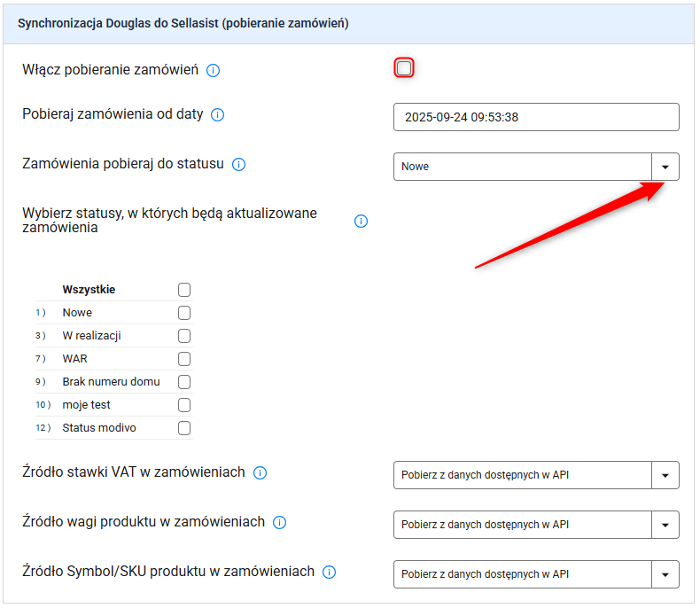Open the Zamówienia pobieraj do statusu dropdown
This screenshot has width=700, height=608.
pyautogui.click(x=665, y=167)
